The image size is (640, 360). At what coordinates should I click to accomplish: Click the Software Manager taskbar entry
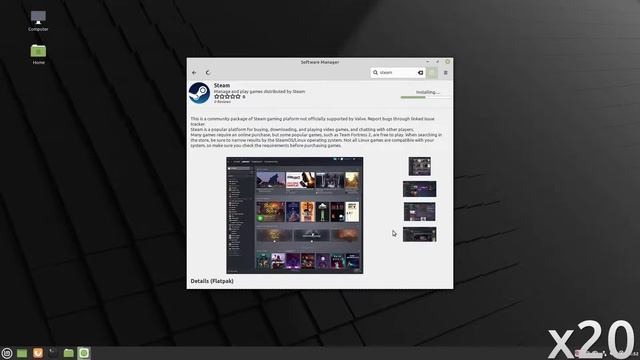tap(84, 353)
